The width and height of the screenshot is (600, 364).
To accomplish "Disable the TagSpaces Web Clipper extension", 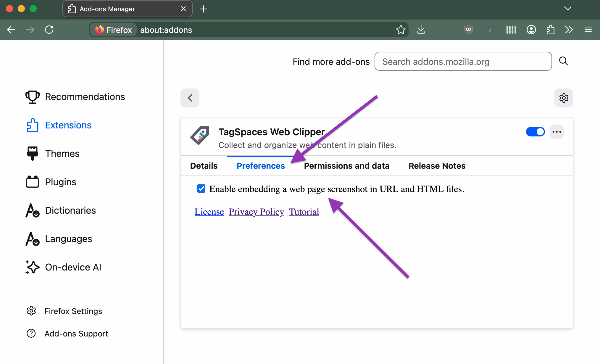I will click(x=536, y=132).
